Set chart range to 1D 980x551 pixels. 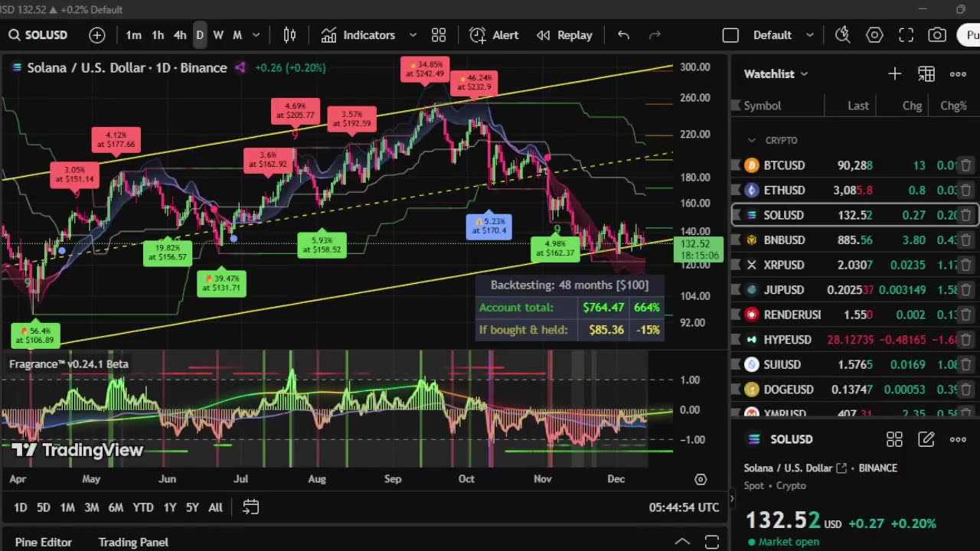point(21,507)
